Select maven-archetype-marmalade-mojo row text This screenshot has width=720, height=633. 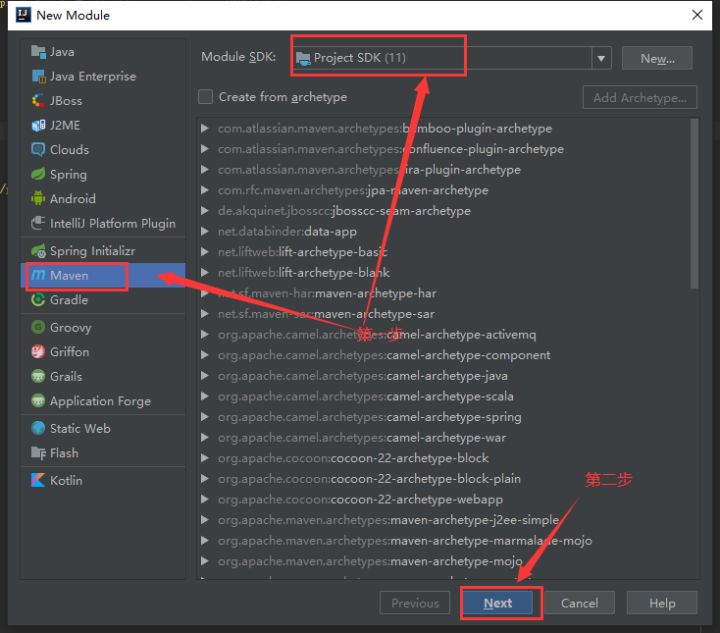pos(405,540)
